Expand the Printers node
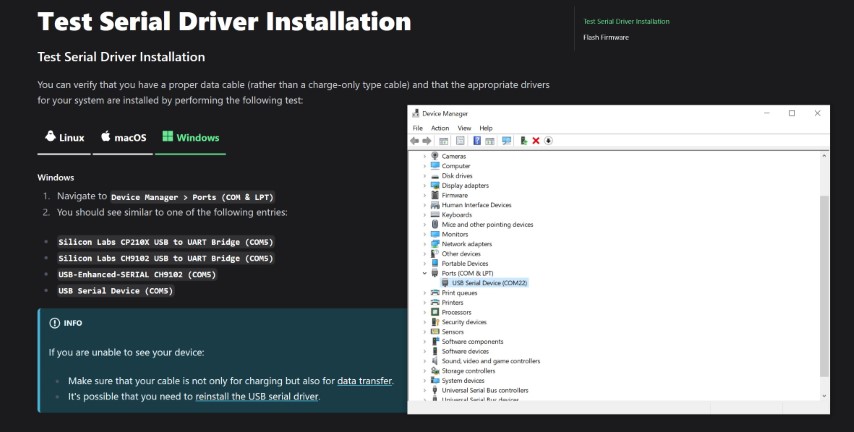Image resolution: width=854 pixels, height=432 pixels. pyautogui.click(x=425, y=303)
